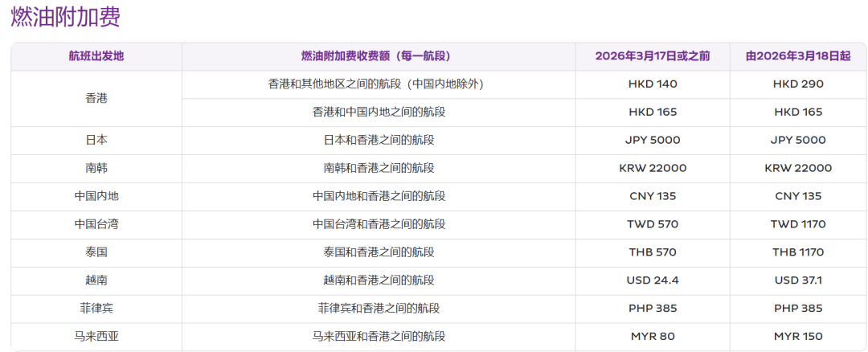Viewport: 868px width, 352px height.
Task: Click the USD 37.1 fee cell
Action: [x=798, y=280]
